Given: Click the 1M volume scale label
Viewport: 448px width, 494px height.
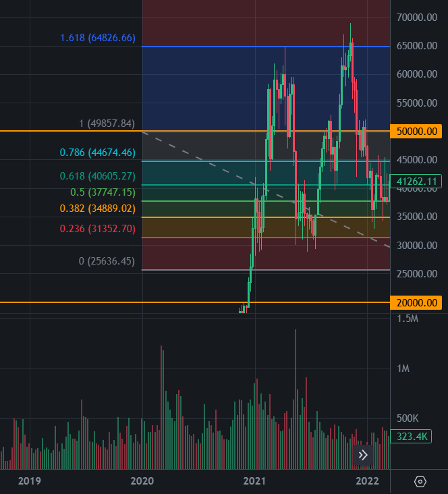Looking at the screenshot, I should coord(403,368).
